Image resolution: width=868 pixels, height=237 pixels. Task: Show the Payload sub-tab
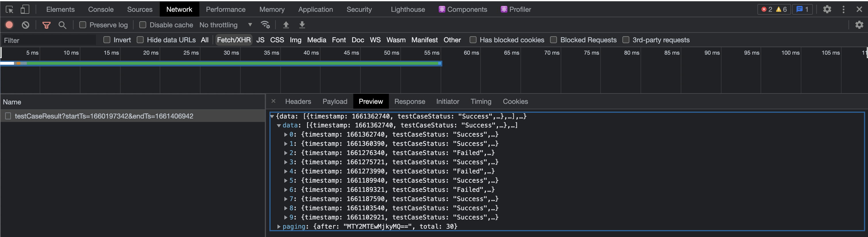pyautogui.click(x=335, y=101)
